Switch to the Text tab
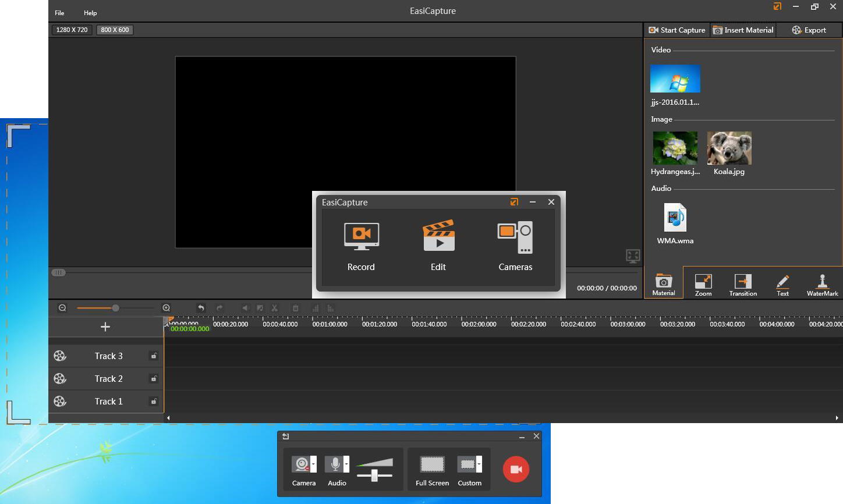The width and height of the screenshot is (843, 504). pos(782,285)
